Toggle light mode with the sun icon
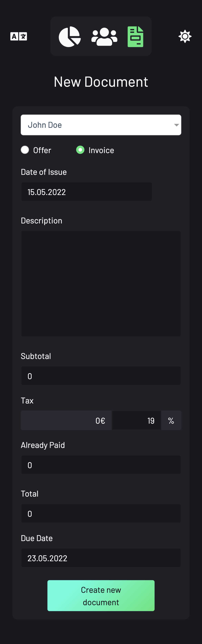This screenshot has height=644, width=202. (x=185, y=36)
